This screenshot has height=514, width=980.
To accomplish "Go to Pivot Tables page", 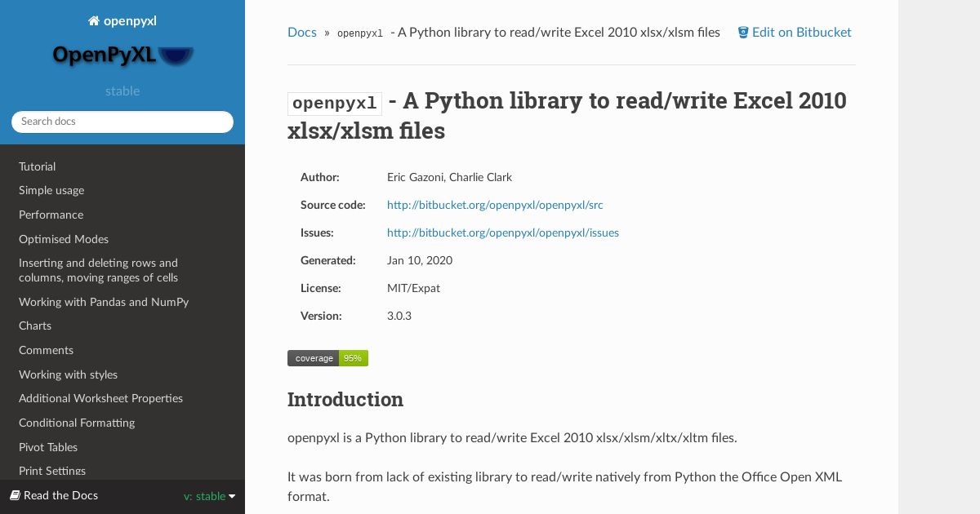I will coord(48,447).
